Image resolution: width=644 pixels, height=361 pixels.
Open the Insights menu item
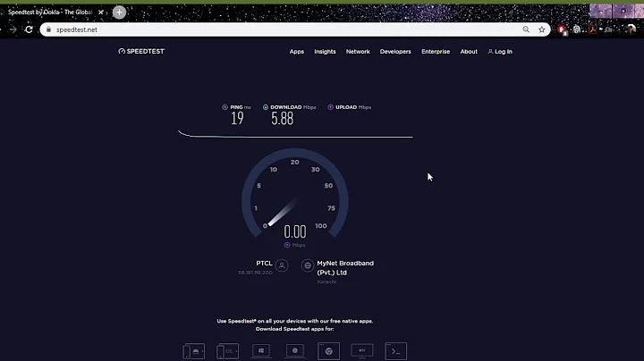(325, 52)
